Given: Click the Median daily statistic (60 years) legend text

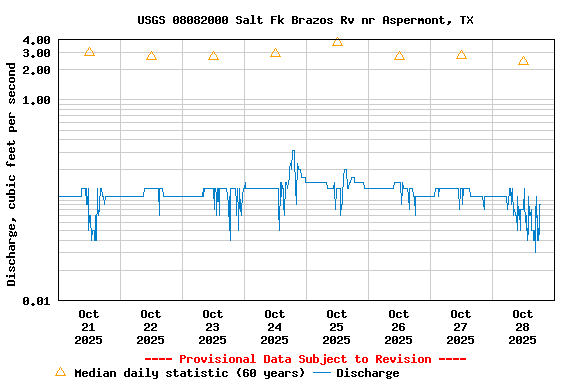Looking at the screenshot, I should 190,373.
